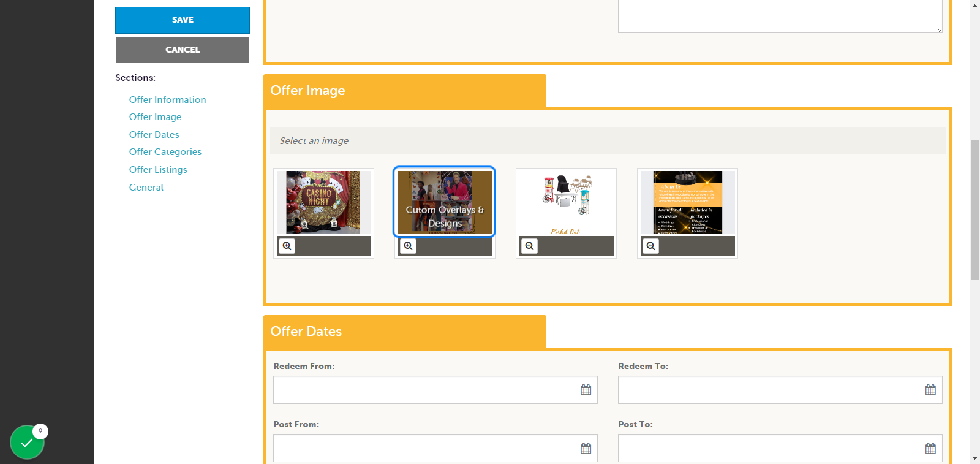Viewport: 980px width, 464px height.
Task: Focus the Redeem To date field
Action: (780, 390)
